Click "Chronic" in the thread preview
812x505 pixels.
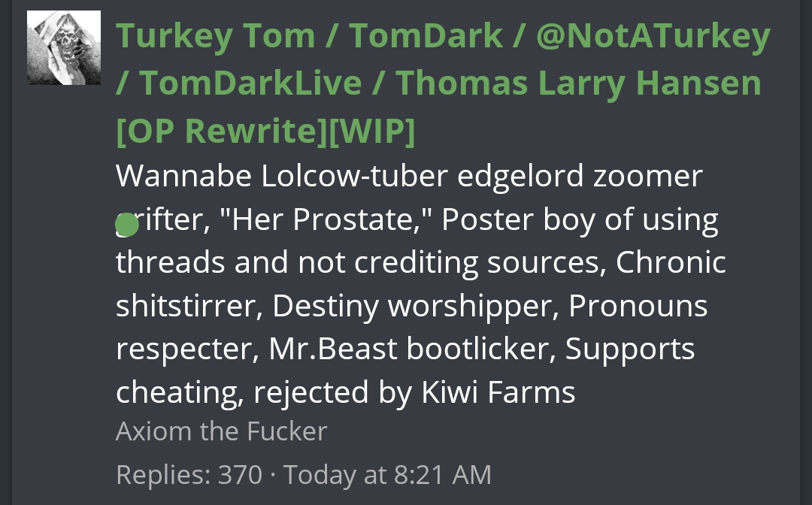tap(671, 262)
